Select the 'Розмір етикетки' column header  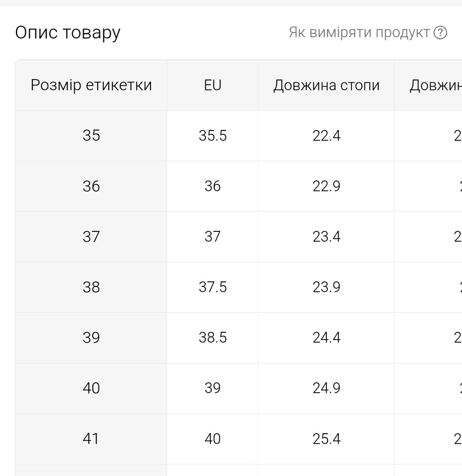91,85
